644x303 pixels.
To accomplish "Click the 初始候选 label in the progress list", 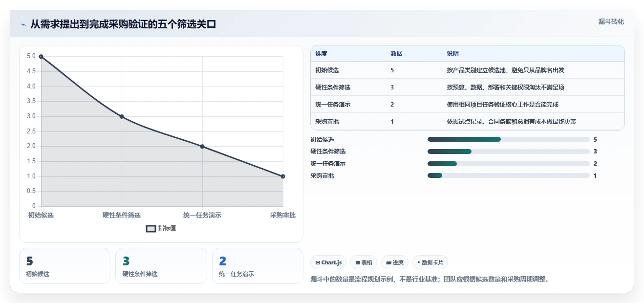I will 322,140.
